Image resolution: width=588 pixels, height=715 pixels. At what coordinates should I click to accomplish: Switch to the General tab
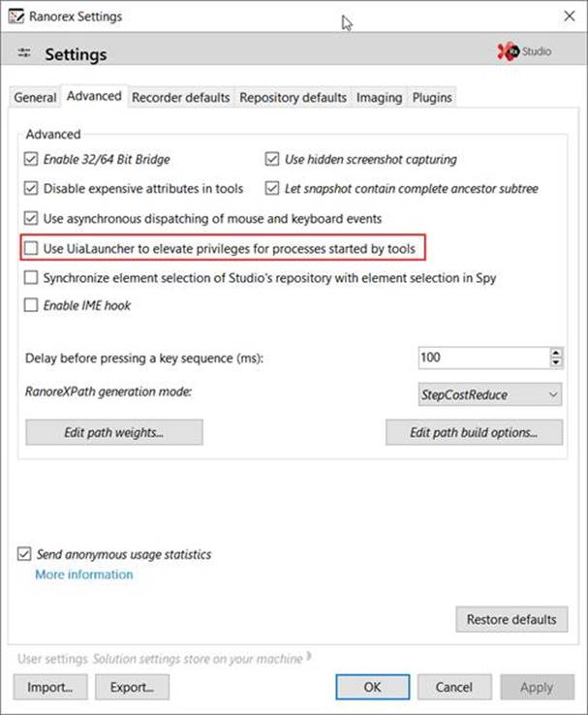click(35, 97)
